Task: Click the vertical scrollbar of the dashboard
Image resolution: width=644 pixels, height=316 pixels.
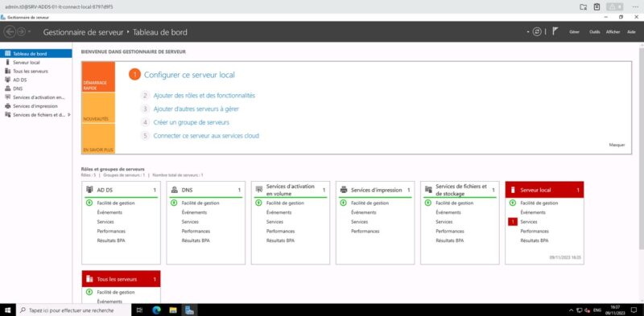Action: [641, 148]
